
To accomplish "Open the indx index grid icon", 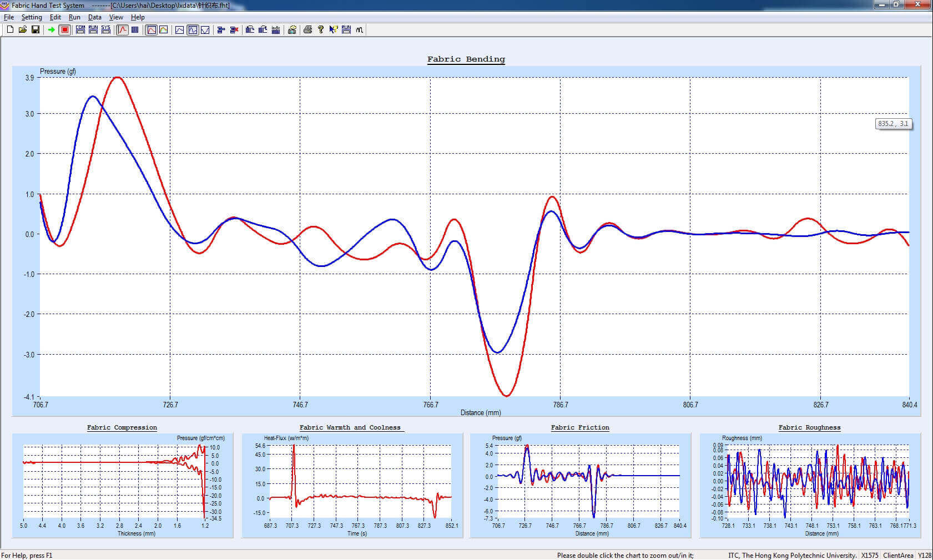I will tap(276, 29).
